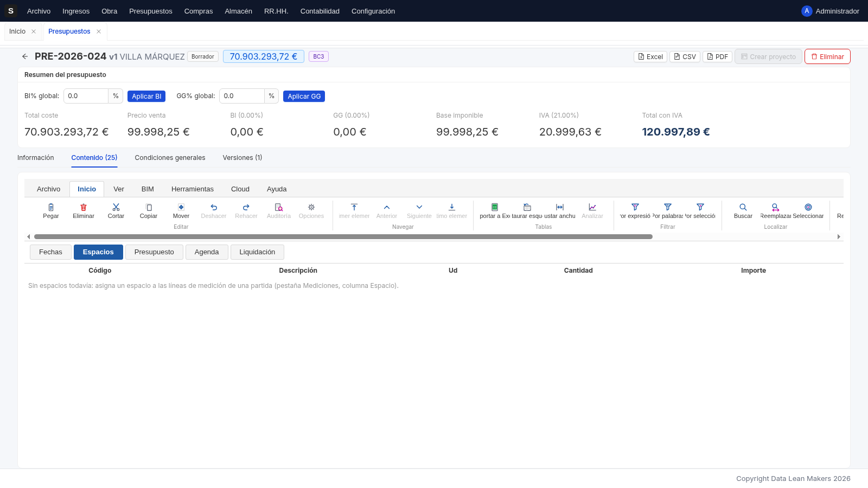Select the Liquidación view button
Viewport: 868px width, 488px height.
coord(257,252)
